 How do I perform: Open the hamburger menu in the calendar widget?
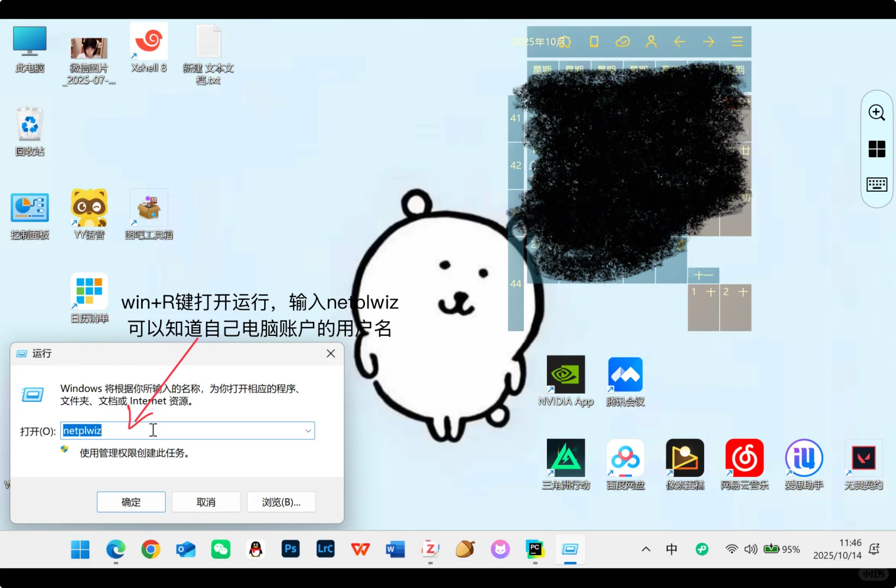coord(737,41)
